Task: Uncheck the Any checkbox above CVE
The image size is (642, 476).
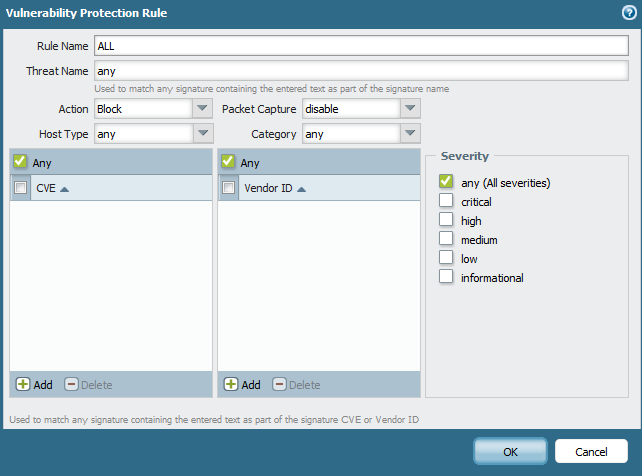Action: 20,161
